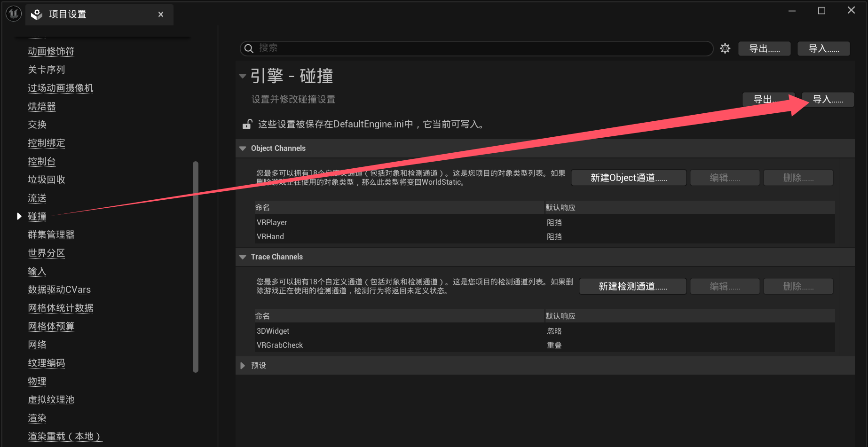Click 删除 button in Trace Channels
Screen dimensions: 868x447
(798, 286)
